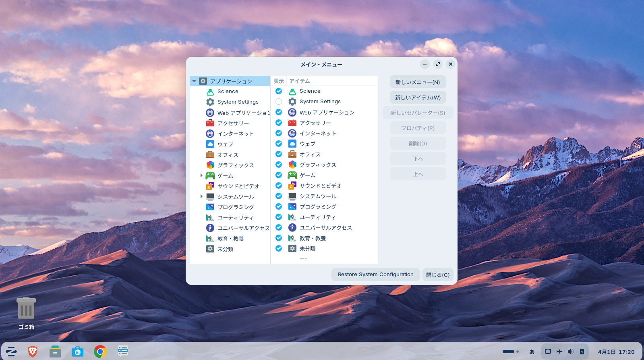Uncheck the Office (オフィス) item checkbox
This screenshot has height=360, width=644.
click(x=279, y=154)
